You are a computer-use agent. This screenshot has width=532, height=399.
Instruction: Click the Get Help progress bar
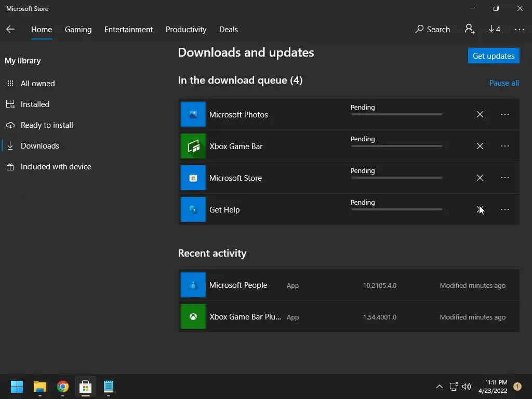[x=396, y=209]
